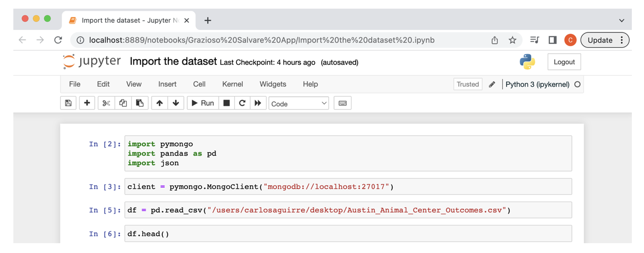Open the Kernel menu
This screenshot has height=253, width=644.
coord(233,84)
